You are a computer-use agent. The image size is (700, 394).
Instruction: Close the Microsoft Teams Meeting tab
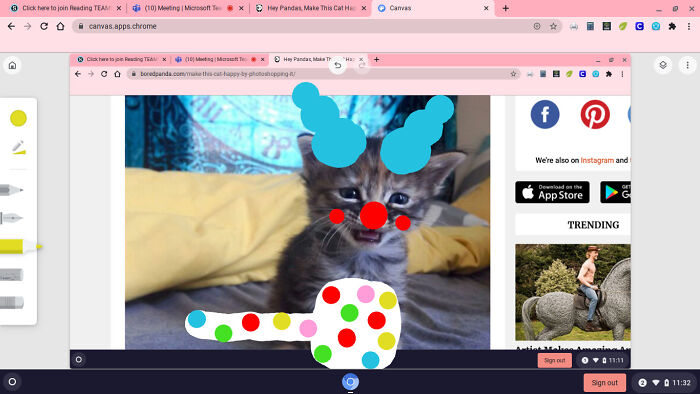coord(242,8)
